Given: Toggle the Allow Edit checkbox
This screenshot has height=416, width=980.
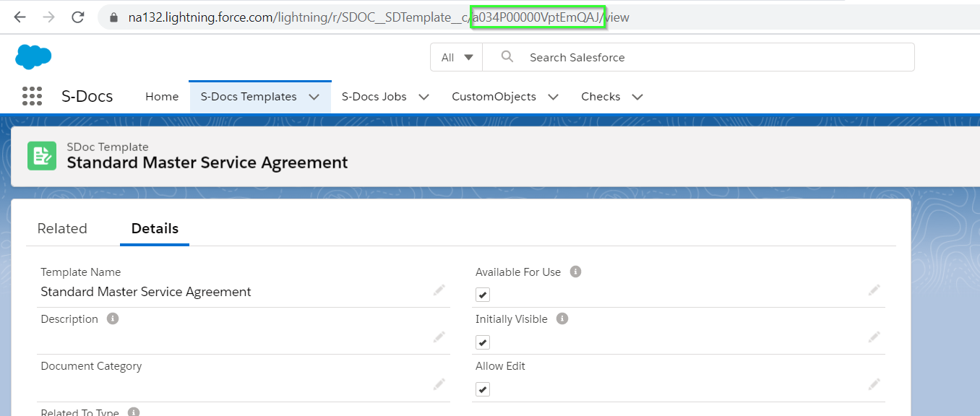Looking at the screenshot, I should coord(483,389).
